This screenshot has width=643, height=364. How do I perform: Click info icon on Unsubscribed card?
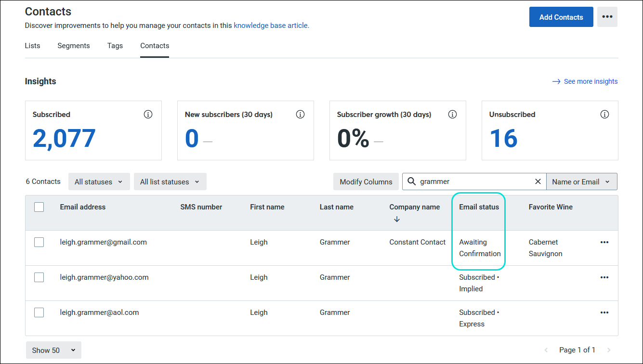[x=605, y=115]
